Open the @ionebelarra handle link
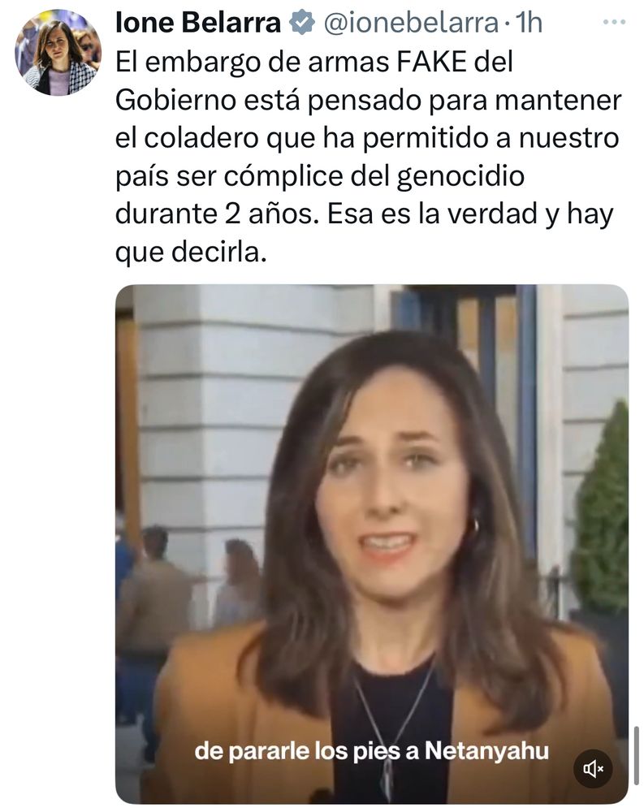This screenshot has width=644, height=812. [x=411, y=23]
